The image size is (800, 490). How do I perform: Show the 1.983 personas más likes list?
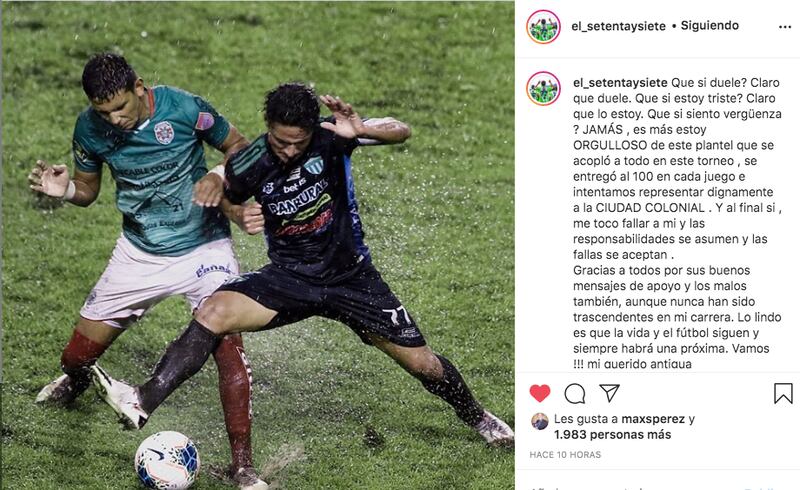coord(613,435)
